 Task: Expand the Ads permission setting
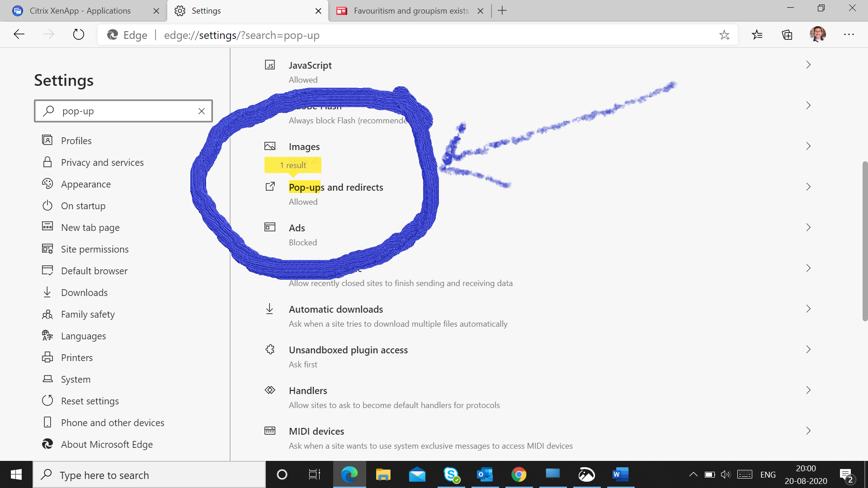[808, 227]
